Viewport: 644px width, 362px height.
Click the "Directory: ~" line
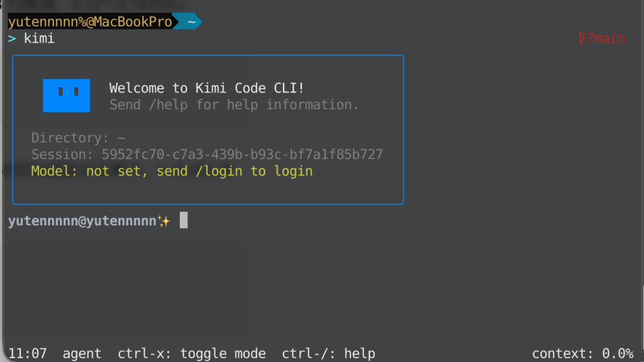click(x=79, y=138)
